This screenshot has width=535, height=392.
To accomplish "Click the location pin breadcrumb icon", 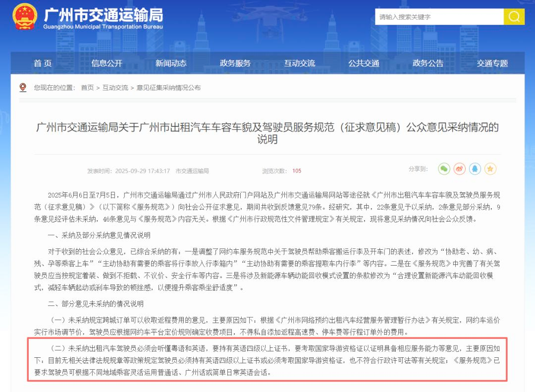I will click(x=23, y=88).
